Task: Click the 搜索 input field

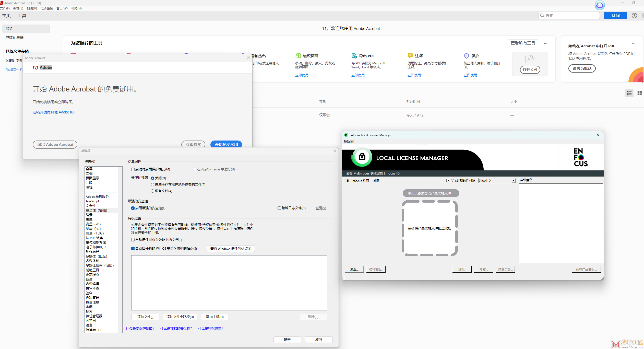Action: coord(569,16)
